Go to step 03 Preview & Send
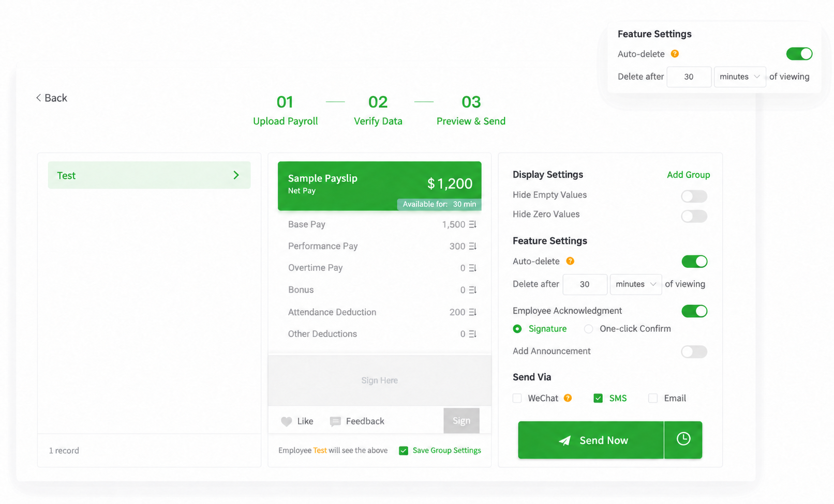The width and height of the screenshot is (834, 504). (471, 110)
